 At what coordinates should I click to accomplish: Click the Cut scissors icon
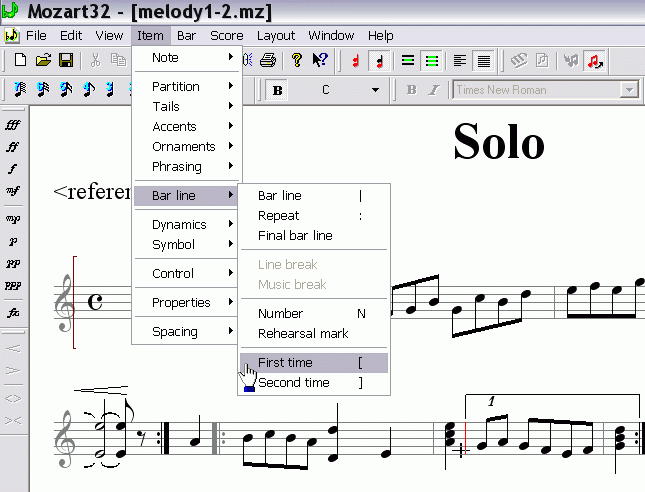tap(95, 60)
